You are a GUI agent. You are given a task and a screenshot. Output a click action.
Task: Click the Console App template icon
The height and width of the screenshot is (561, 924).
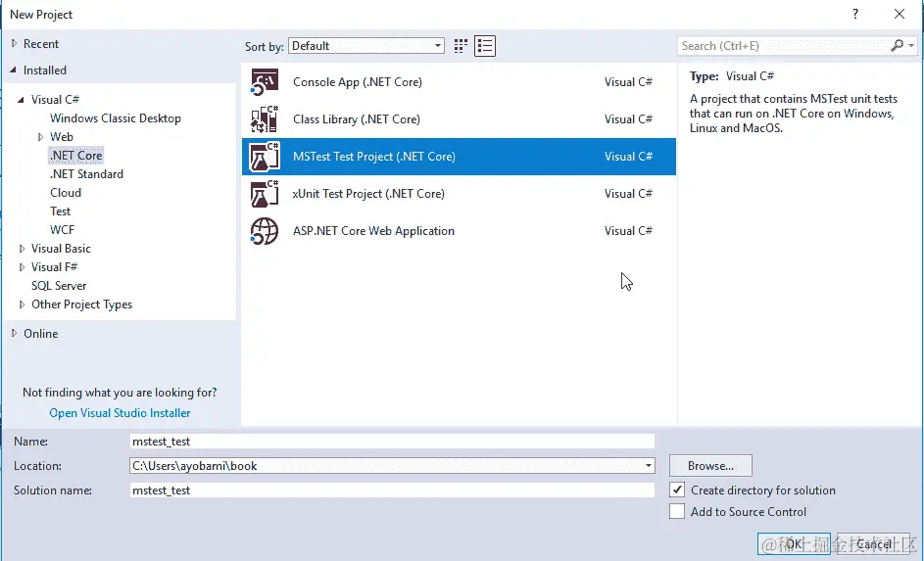pos(264,82)
